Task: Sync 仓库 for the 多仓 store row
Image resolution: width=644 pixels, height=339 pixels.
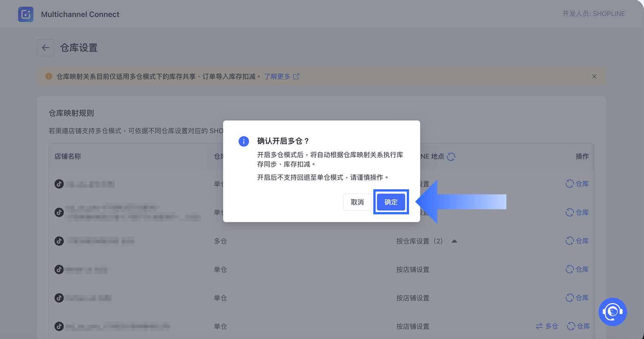Action: (577, 241)
